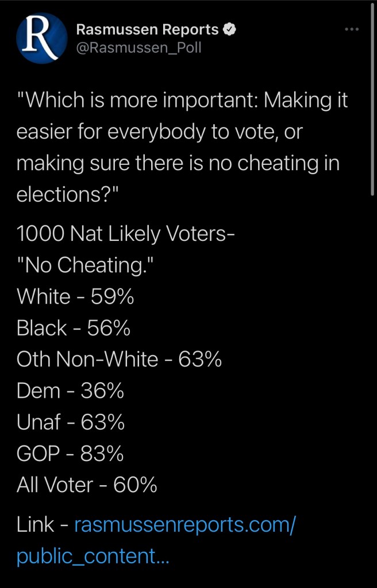
Task: Tap the @Rasmussen_Poll handle
Action: [139, 48]
